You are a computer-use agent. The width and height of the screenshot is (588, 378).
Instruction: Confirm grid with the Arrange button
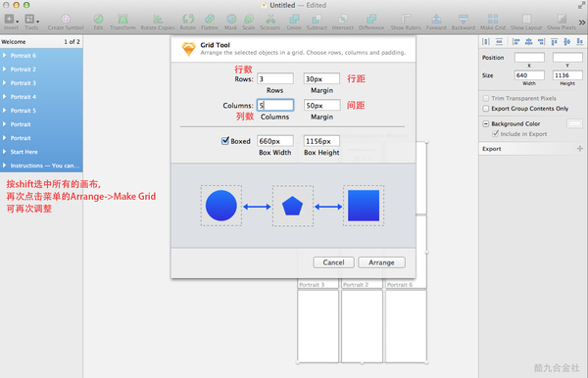[x=381, y=262]
